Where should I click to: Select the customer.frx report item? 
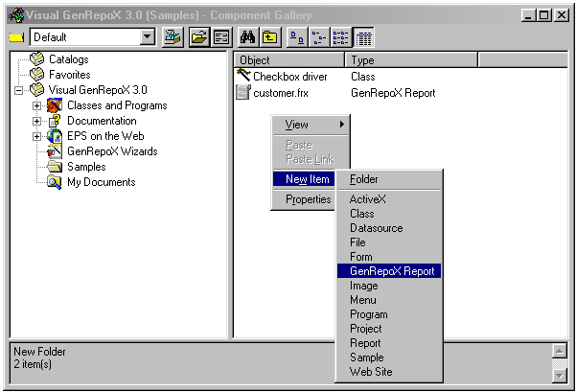coord(277,93)
